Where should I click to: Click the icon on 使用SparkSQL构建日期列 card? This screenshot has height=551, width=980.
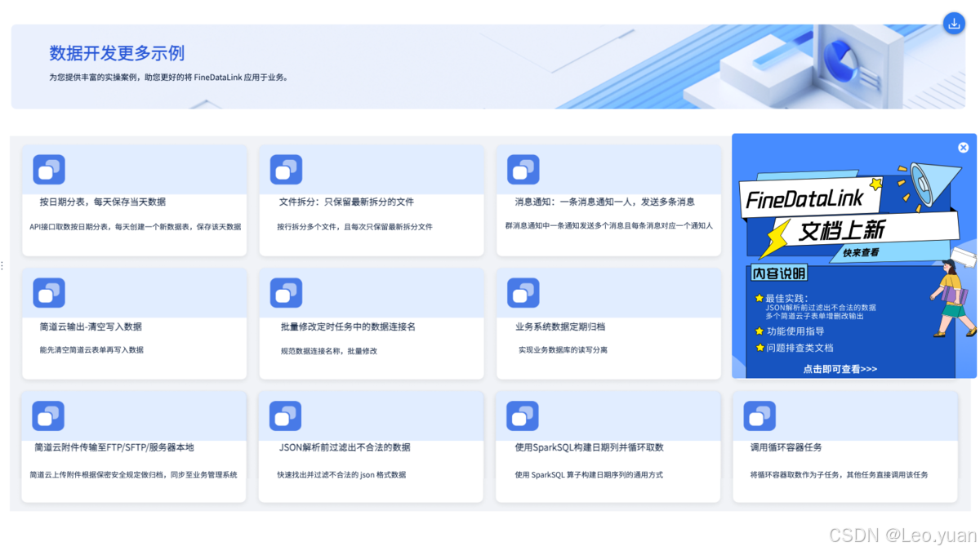[522, 416]
